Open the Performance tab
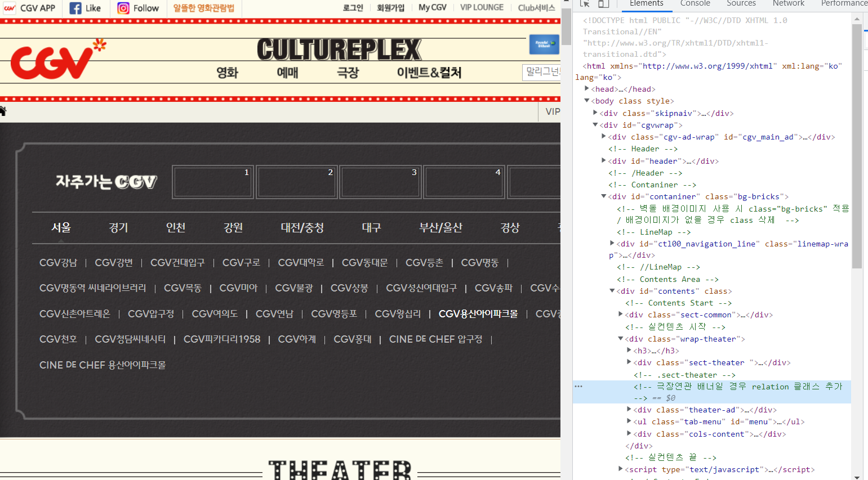 click(844, 3)
